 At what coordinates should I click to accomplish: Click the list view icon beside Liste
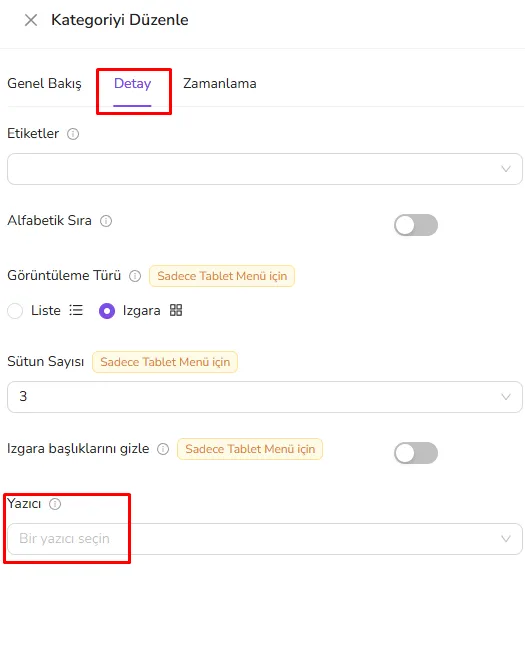pos(76,310)
